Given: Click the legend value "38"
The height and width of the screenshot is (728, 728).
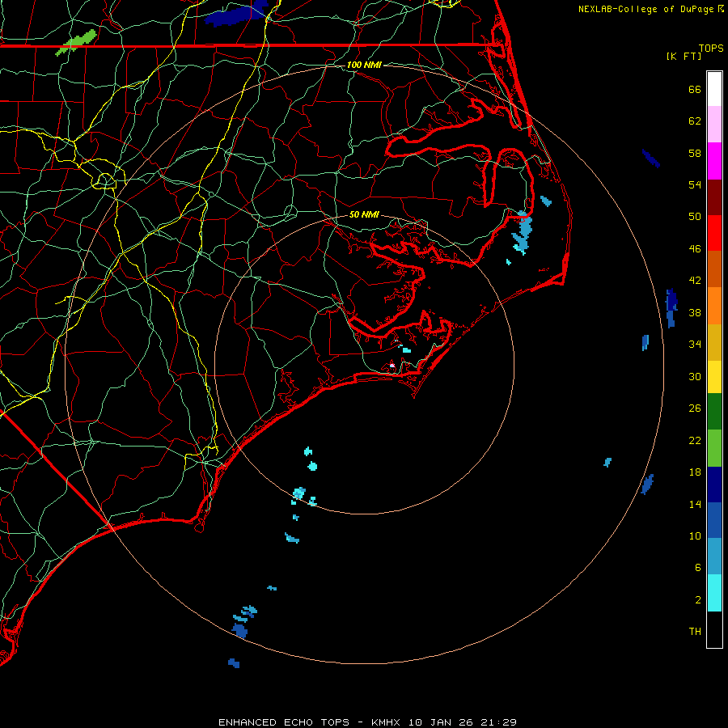Looking at the screenshot, I should tap(695, 312).
